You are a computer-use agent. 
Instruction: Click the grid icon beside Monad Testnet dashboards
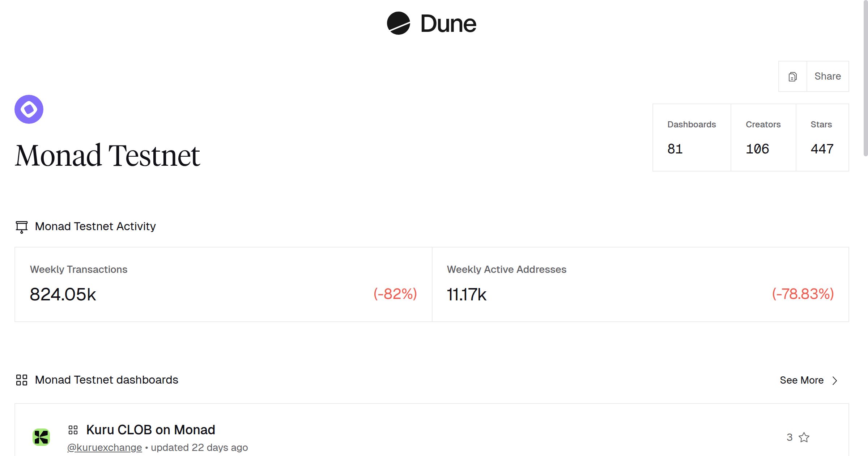click(x=22, y=380)
